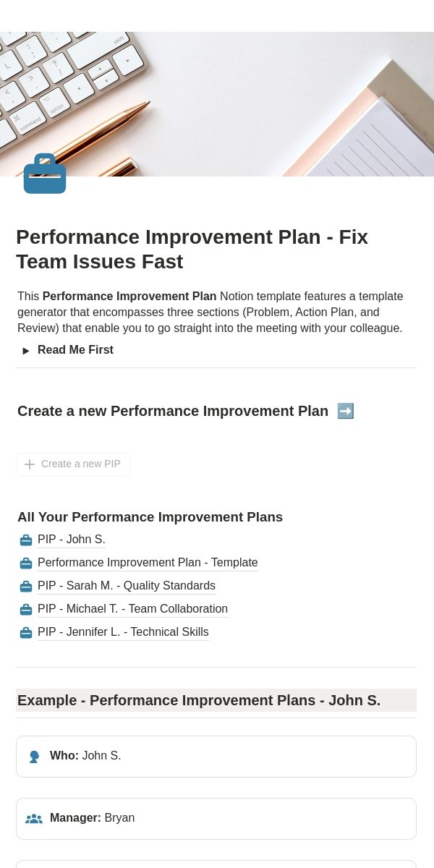Click the group people icon next to Manager

[x=34, y=819]
